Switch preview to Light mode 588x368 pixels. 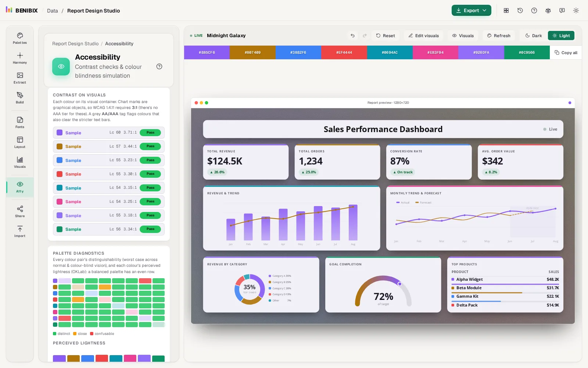pos(561,36)
